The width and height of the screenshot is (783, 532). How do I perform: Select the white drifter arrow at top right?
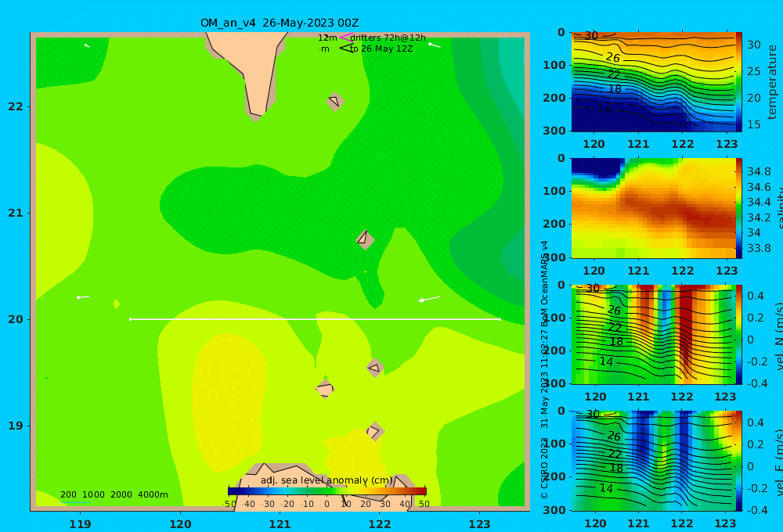pos(435,45)
